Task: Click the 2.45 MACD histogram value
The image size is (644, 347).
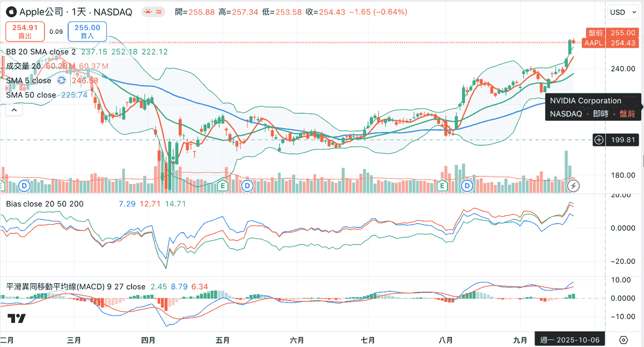Action: (159, 286)
